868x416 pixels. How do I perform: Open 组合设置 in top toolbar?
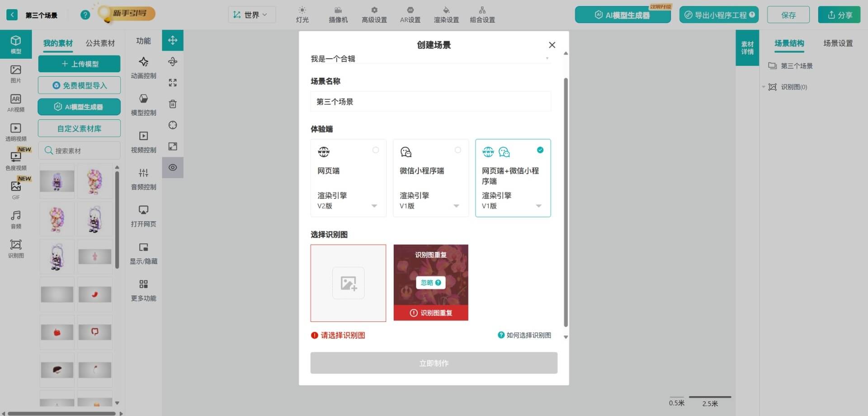coord(482,15)
